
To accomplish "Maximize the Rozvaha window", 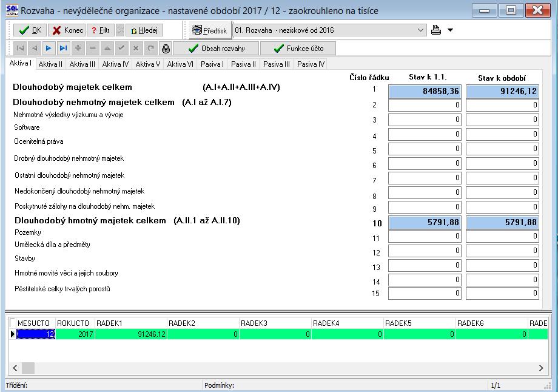I will [x=511, y=10].
